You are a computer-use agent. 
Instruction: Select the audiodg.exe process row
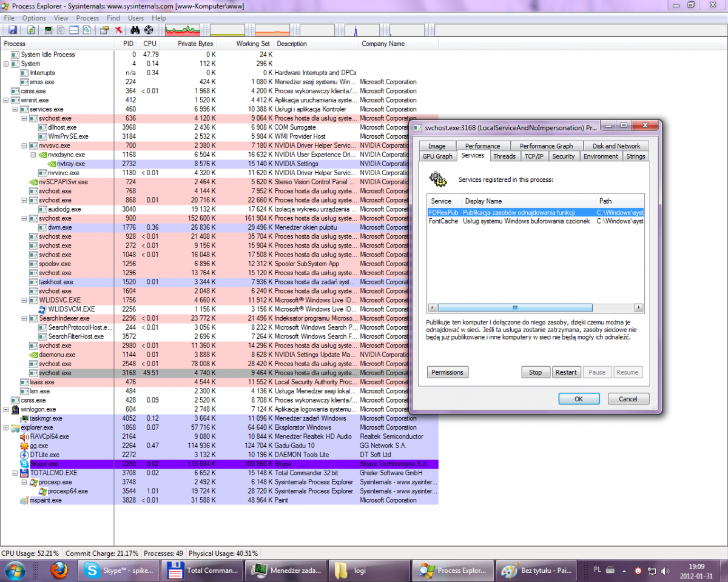(218, 209)
